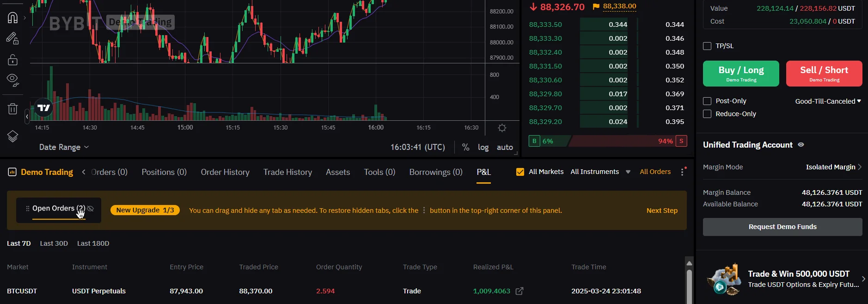Open share icon beside realized P&L
The height and width of the screenshot is (304, 868).
(520, 291)
